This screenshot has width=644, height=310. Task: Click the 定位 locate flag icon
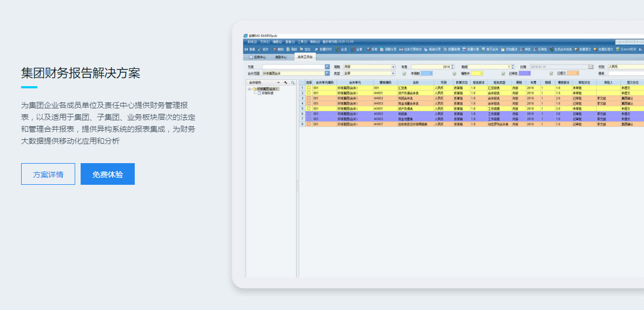(x=301, y=49)
